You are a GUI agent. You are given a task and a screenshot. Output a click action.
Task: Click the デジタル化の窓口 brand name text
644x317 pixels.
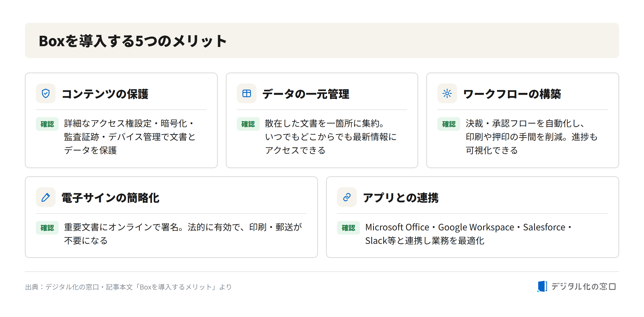pyautogui.click(x=583, y=286)
